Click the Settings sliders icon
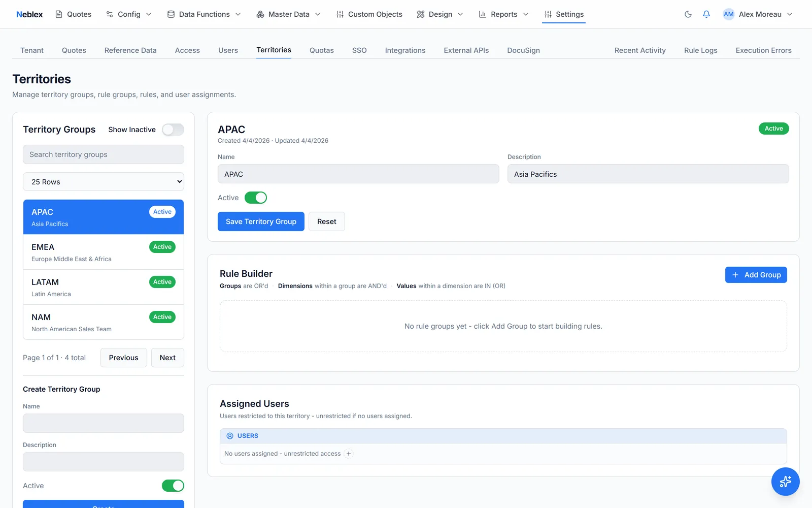Image resolution: width=812 pixels, height=508 pixels. click(x=548, y=14)
